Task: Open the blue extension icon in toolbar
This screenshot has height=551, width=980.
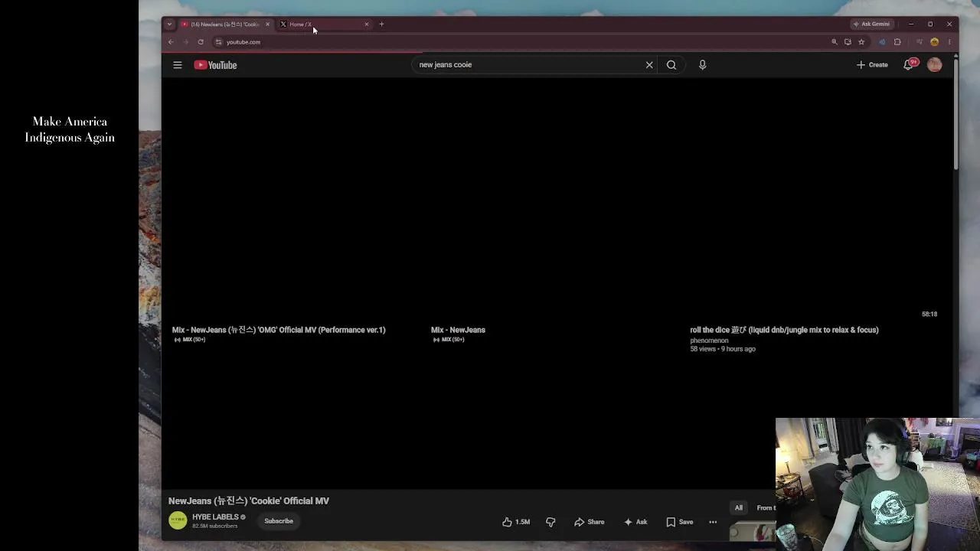Action: coord(882,42)
